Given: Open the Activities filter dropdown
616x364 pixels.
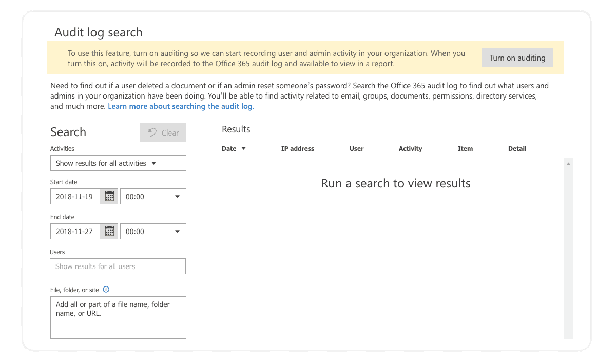Looking at the screenshot, I should pos(118,163).
